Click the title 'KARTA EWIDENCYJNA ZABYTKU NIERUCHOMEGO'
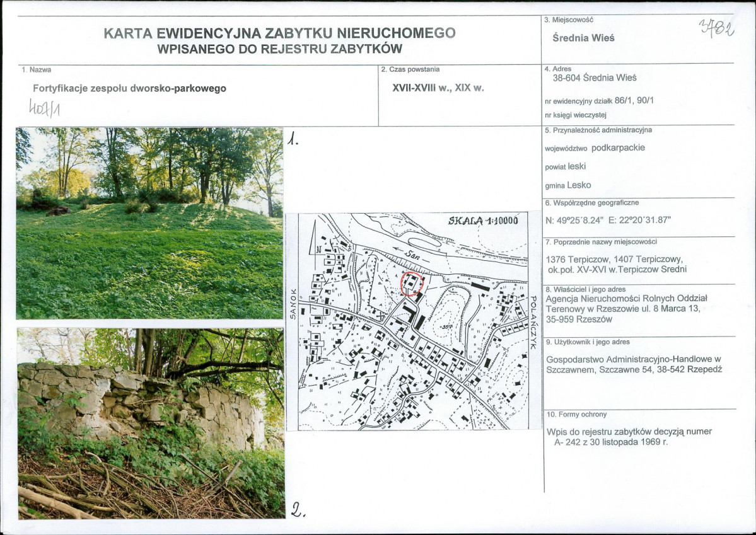756x535 pixels. pyautogui.click(x=280, y=33)
